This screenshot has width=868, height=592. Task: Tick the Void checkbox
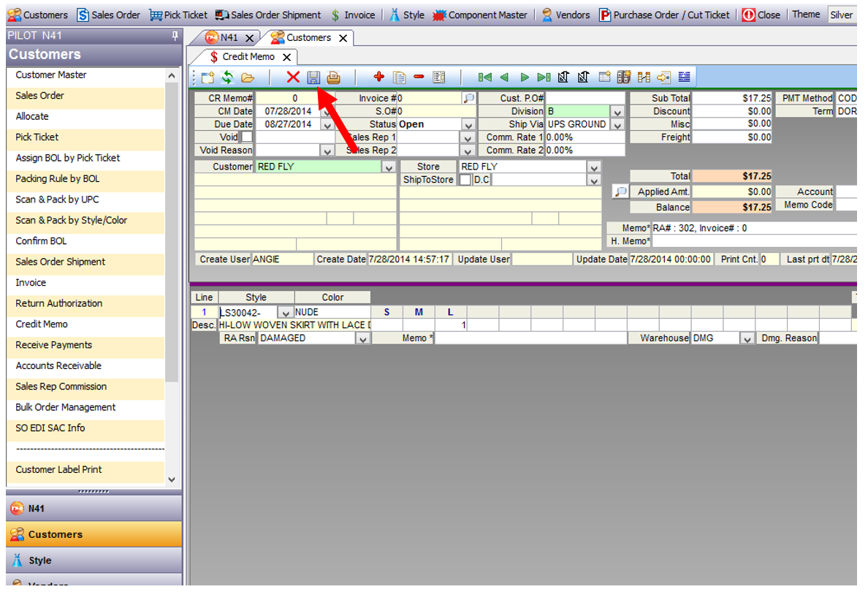point(247,137)
